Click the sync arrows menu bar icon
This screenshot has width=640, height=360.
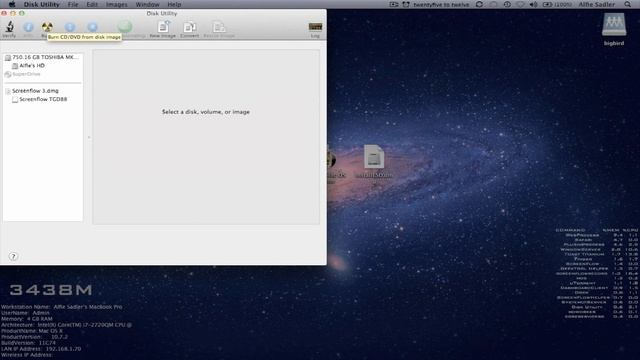pos(480,4)
